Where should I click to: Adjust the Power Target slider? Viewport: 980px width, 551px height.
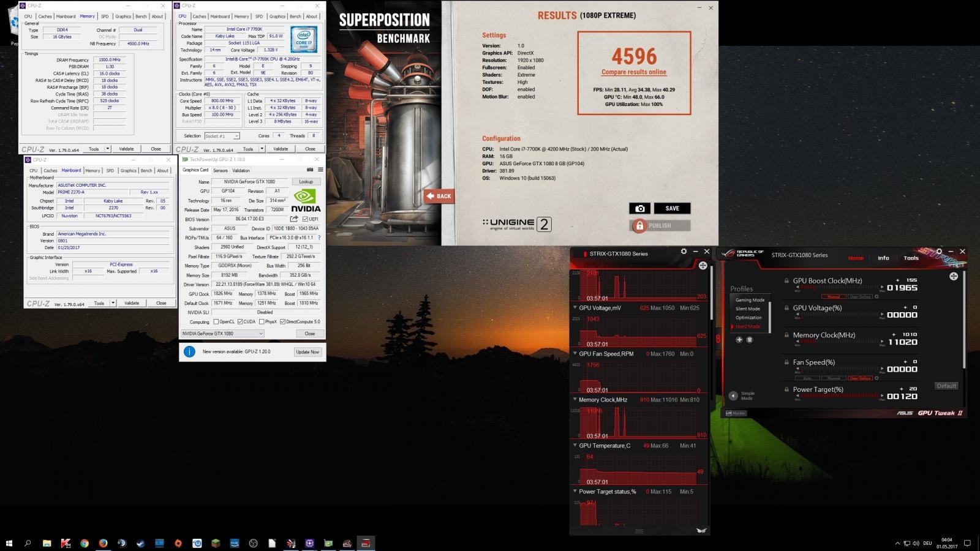839,396
